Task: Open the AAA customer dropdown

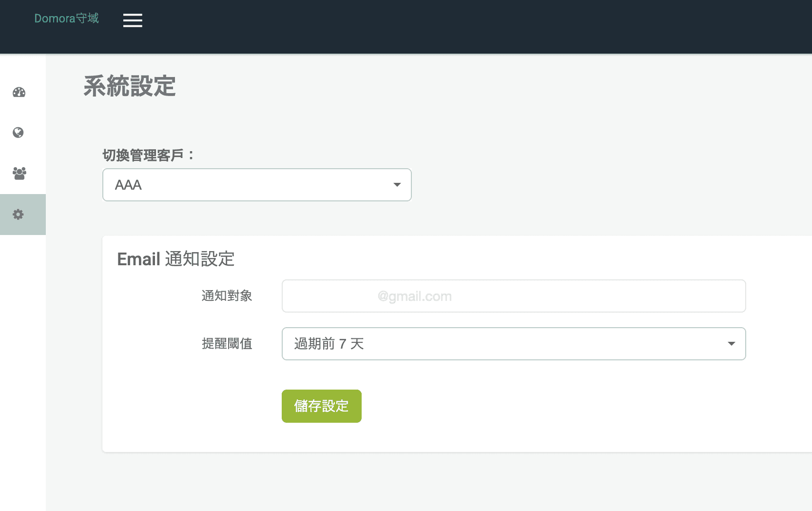Action: coord(257,185)
